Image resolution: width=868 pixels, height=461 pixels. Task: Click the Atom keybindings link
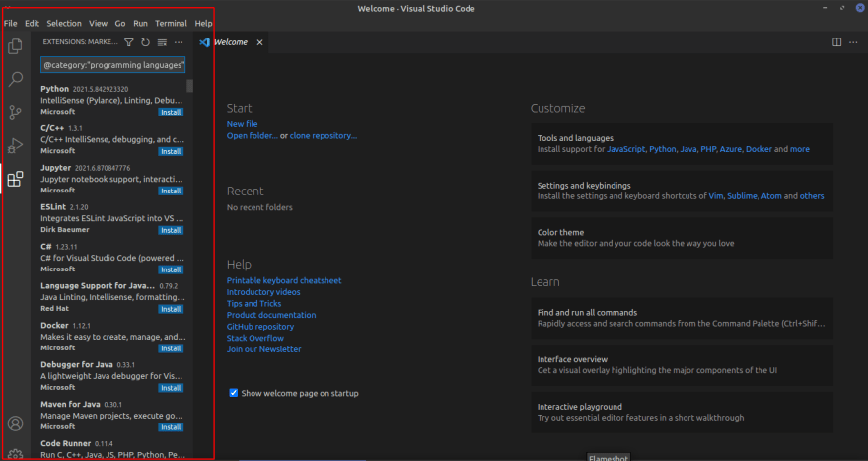(x=771, y=196)
